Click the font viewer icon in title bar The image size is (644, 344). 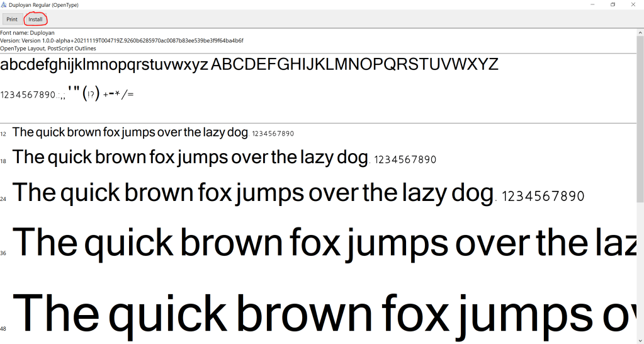coord(4,4)
